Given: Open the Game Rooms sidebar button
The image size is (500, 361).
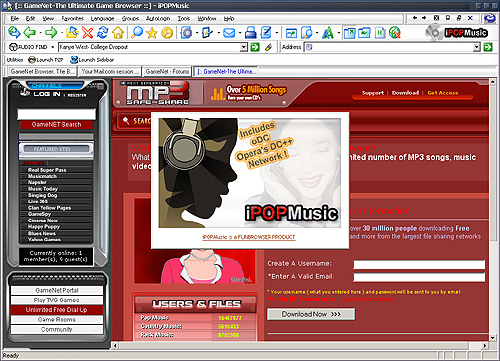Looking at the screenshot, I should pyautogui.click(x=57, y=319).
